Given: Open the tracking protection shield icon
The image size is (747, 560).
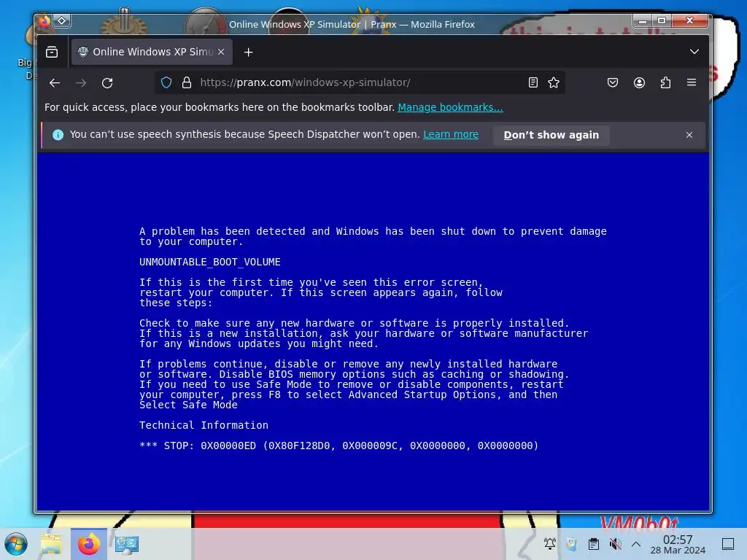Looking at the screenshot, I should pyautogui.click(x=166, y=82).
